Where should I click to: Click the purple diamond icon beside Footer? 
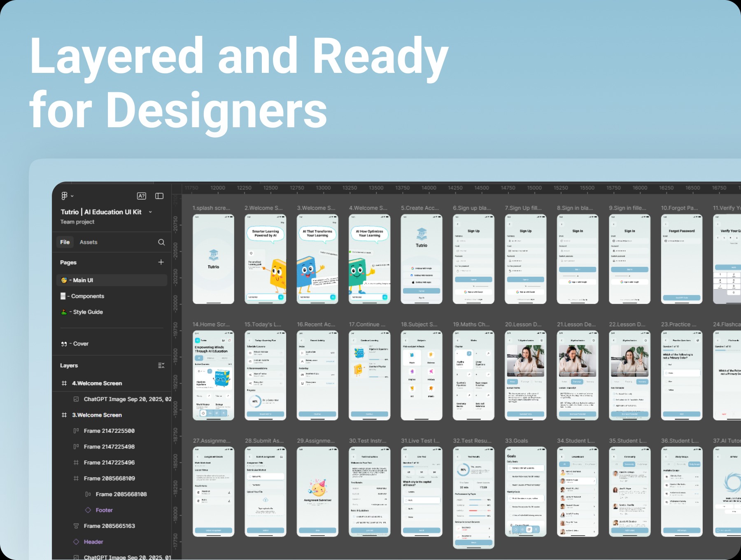(88, 510)
